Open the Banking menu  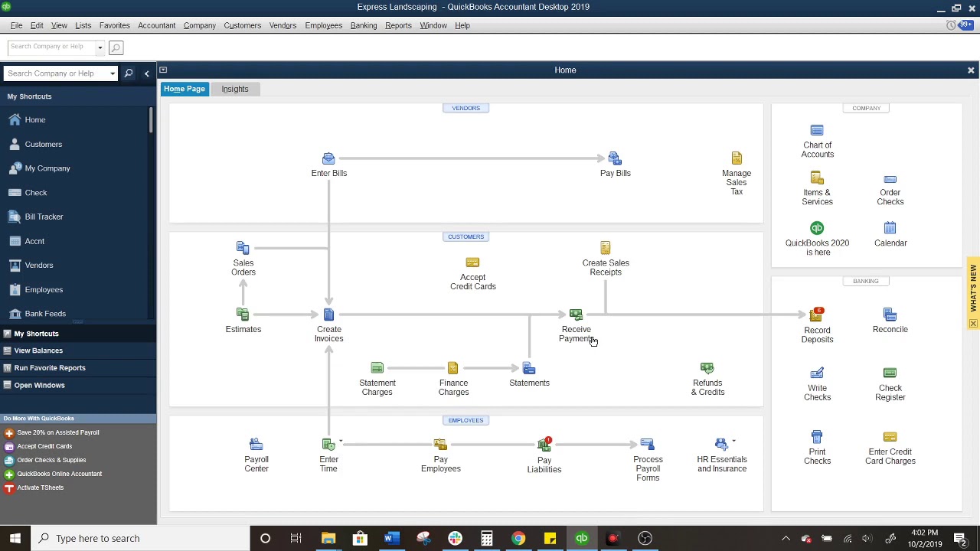pyautogui.click(x=364, y=25)
